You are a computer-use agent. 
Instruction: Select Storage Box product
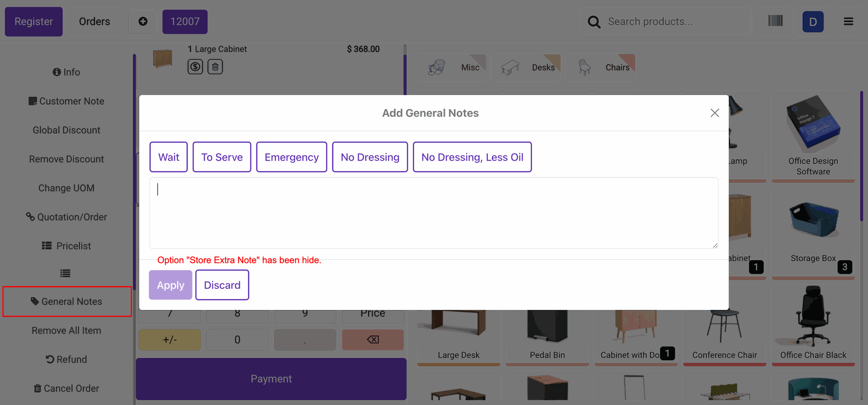[813, 233]
